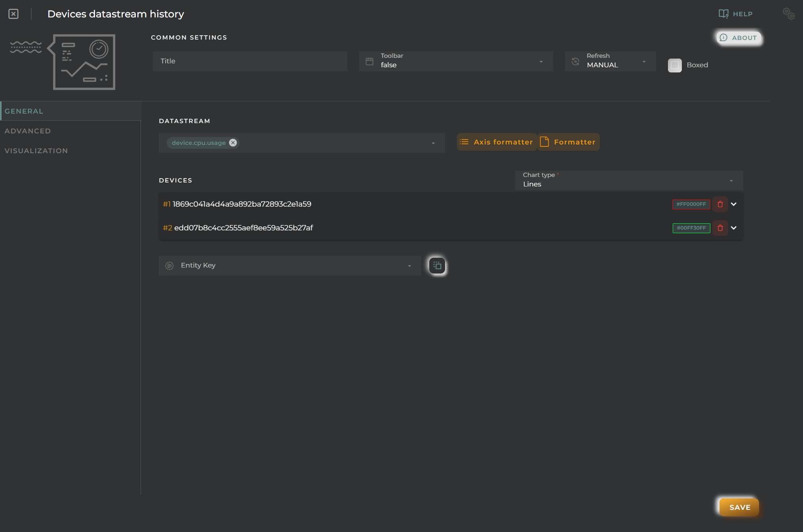Click the copy/duplicate icon next to Entity Key

click(x=437, y=265)
